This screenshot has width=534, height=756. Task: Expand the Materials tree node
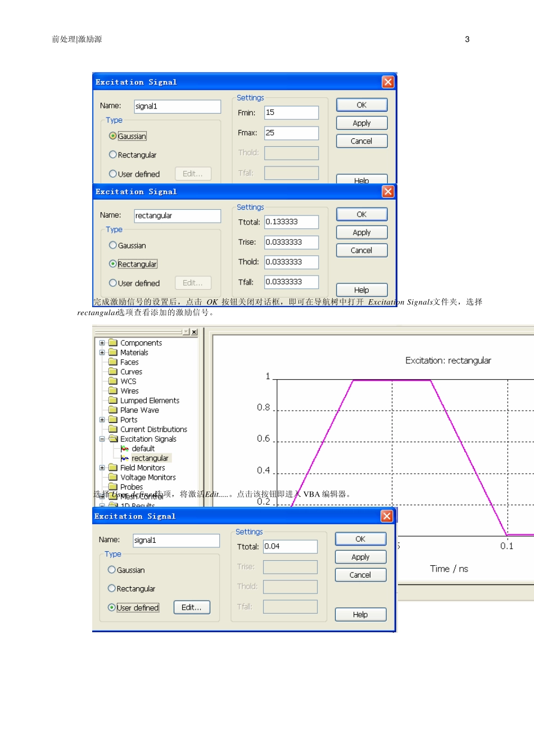(102, 353)
